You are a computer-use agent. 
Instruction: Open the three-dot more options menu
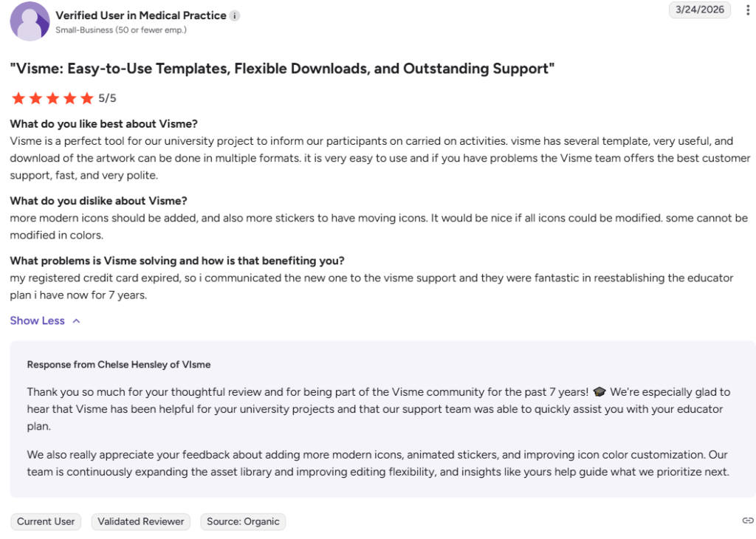click(x=747, y=10)
